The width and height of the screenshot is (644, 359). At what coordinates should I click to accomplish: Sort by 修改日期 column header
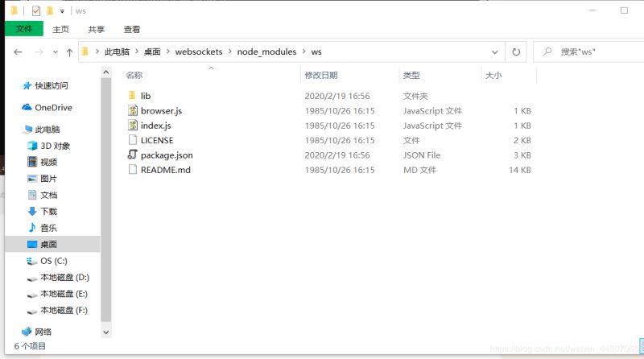point(321,75)
